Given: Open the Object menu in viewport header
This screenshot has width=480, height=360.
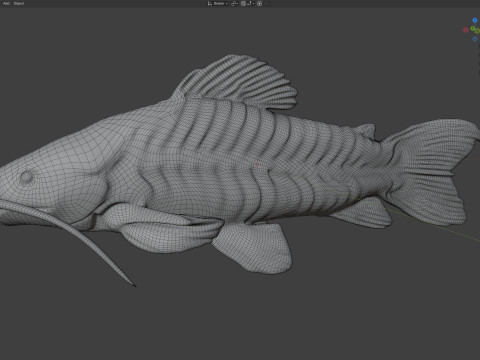Looking at the screenshot, I should pyautogui.click(x=19, y=3).
